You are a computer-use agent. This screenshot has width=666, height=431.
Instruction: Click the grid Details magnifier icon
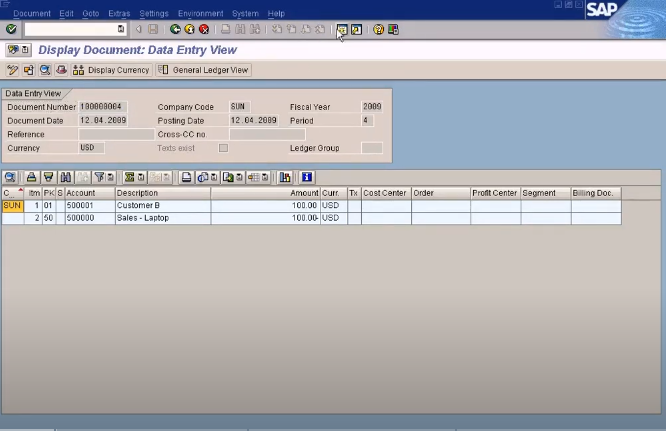click(10, 177)
